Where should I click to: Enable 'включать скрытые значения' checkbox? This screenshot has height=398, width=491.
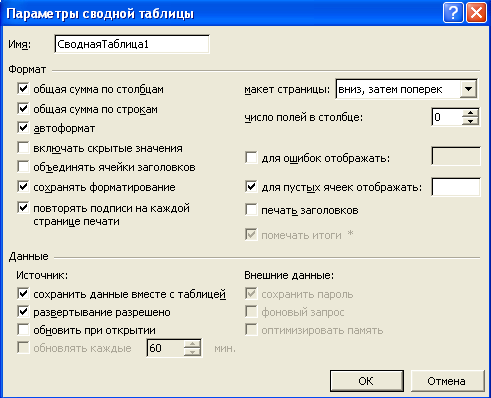[x=23, y=147]
